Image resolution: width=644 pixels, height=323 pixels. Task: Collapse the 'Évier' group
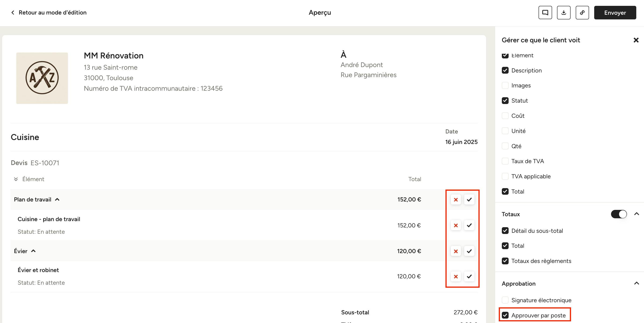pos(33,251)
